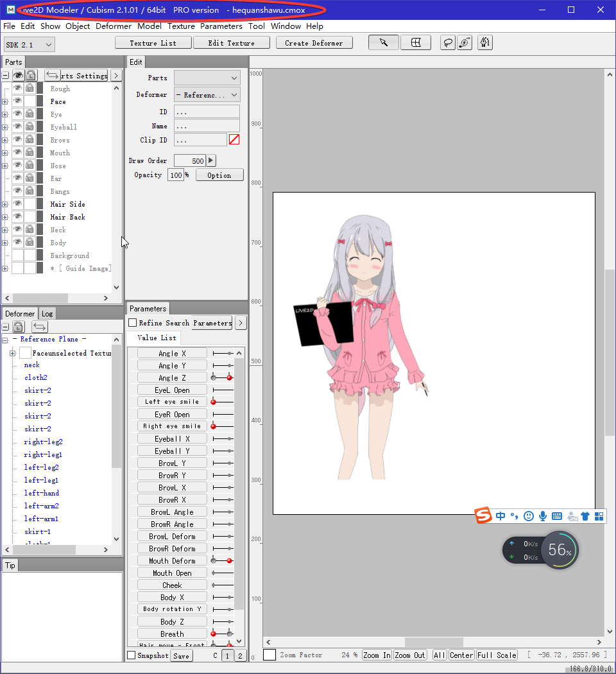The height and width of the screenshot is (674, 616).
Task: Toggle lock on the Rough part
Action: point(30,88)
